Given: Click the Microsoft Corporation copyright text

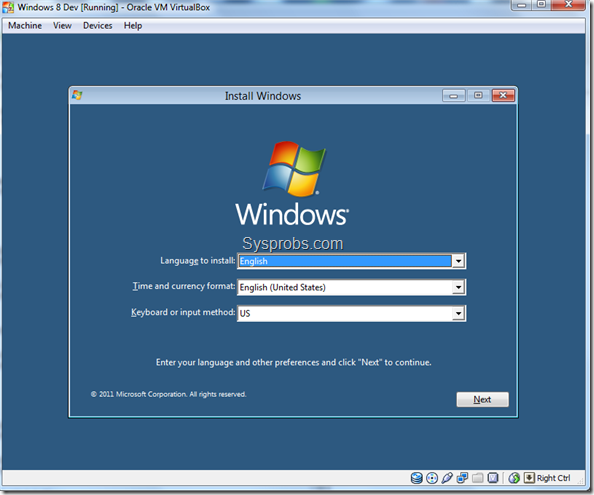Looking at the screenshot, I should (x=169, y=394).
